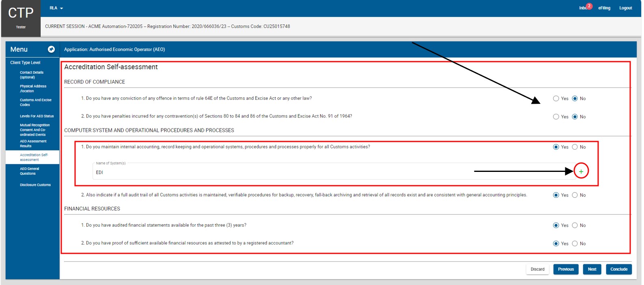Select No for full audit trail question
The image size is (644, 285).
[x=575, y=195]
